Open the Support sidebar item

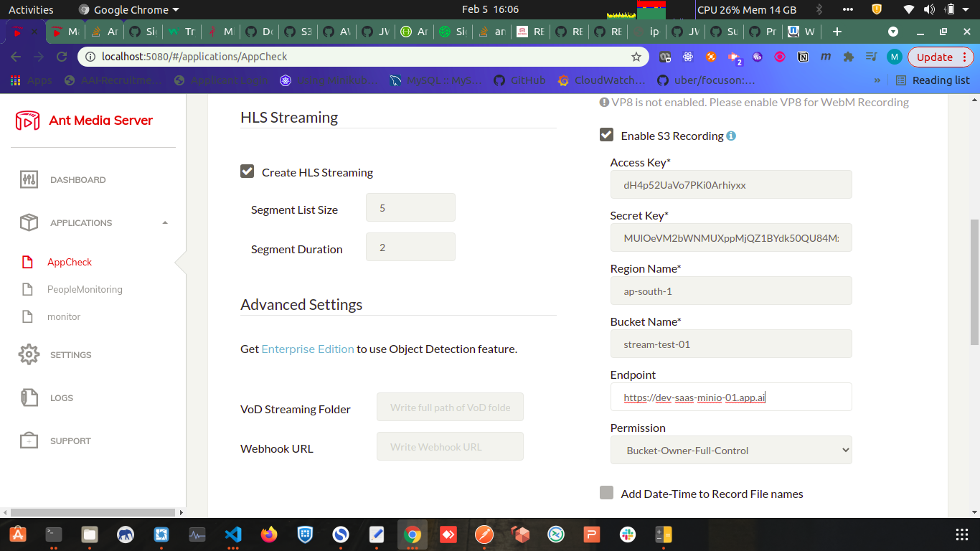point(56,441)
